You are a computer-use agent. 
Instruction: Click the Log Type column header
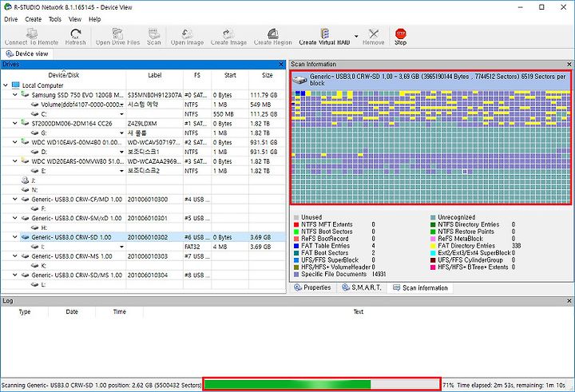coord(25,311)
